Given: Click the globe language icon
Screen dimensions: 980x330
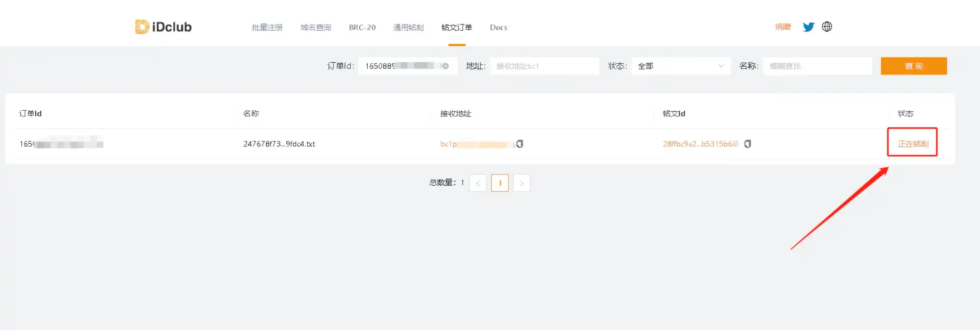Looking at the screenshot, I should tap(827, 27).
